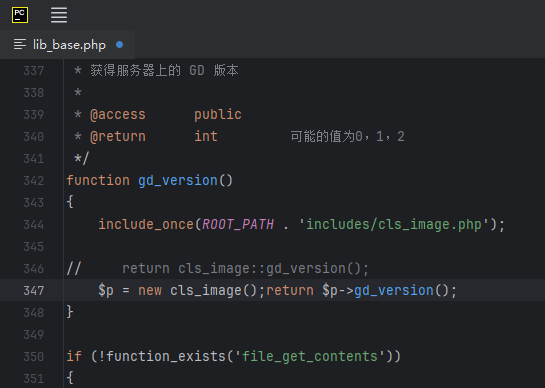Click the public word in the doc comment
This screenshot has height=388, width=545.
(x=218, y=115)
